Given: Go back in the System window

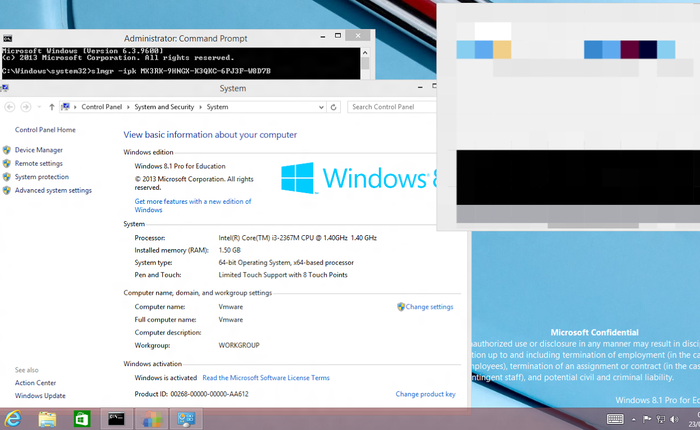Looking at the screenshot, I should 10,107.
